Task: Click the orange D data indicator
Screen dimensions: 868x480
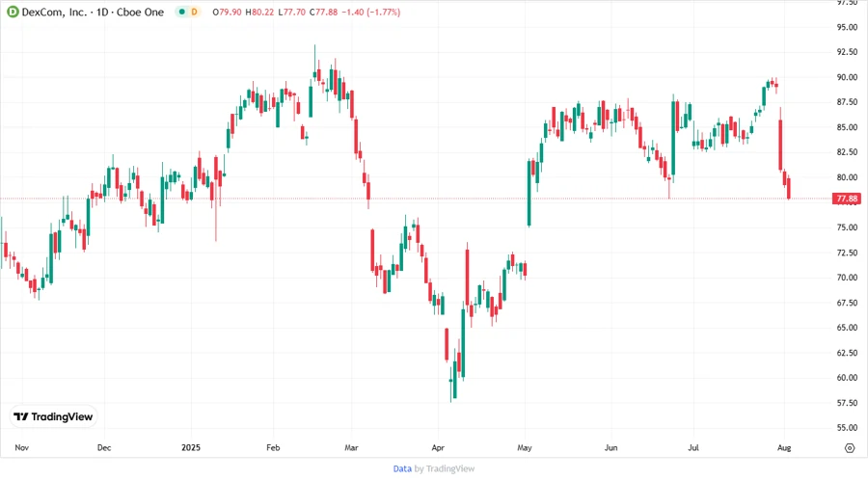Action: tap(194, 12)
